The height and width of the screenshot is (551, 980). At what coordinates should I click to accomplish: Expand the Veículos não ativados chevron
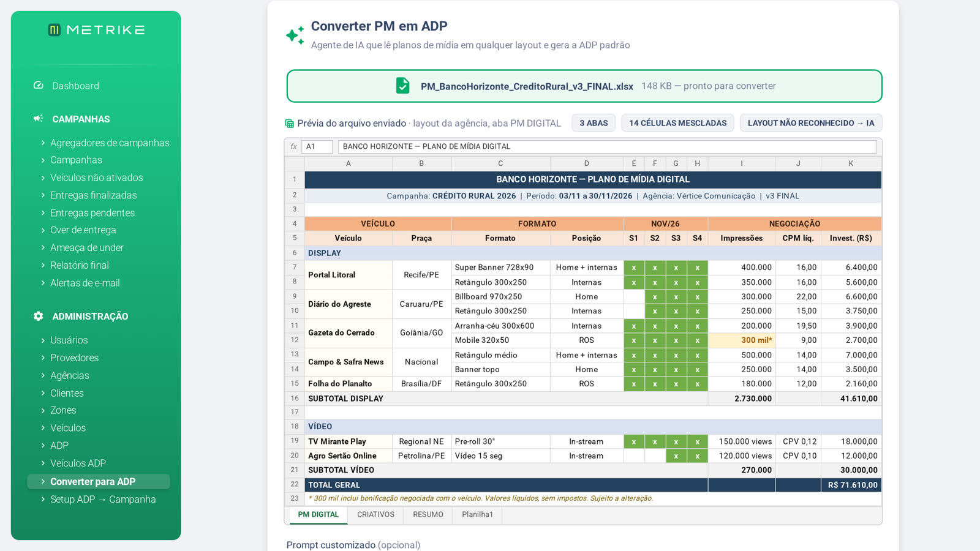pos(43,178)
